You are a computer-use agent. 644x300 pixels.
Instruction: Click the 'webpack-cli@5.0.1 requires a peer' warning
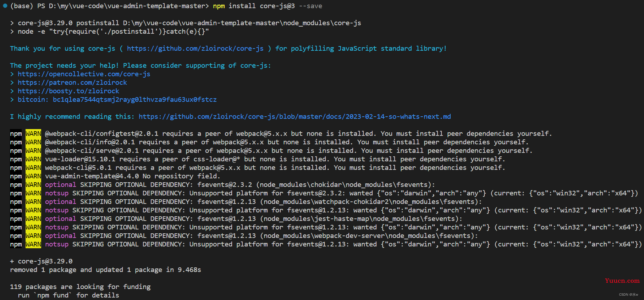coord(258,168)
